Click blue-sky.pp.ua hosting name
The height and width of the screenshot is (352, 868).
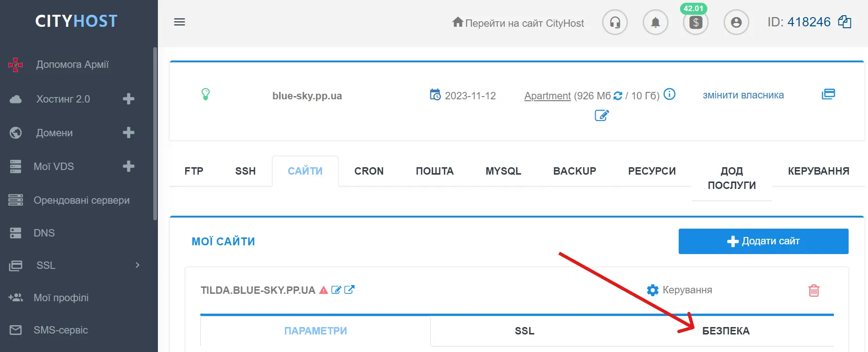point(307,96)
